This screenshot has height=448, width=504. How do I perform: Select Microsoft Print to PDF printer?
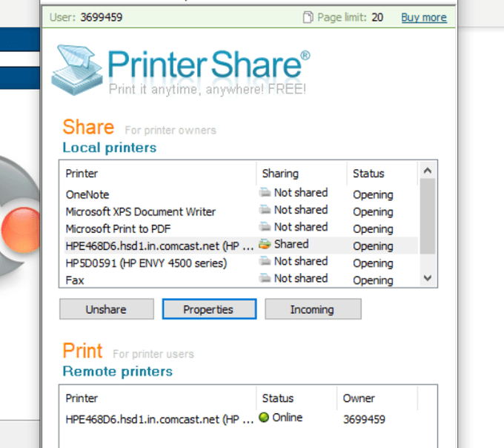point(241,228)
